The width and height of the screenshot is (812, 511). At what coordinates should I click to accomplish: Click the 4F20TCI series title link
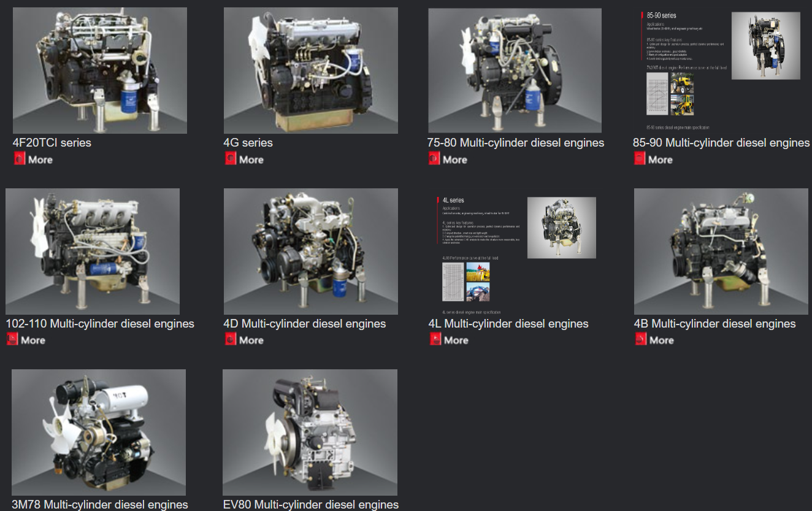[52, 143]
